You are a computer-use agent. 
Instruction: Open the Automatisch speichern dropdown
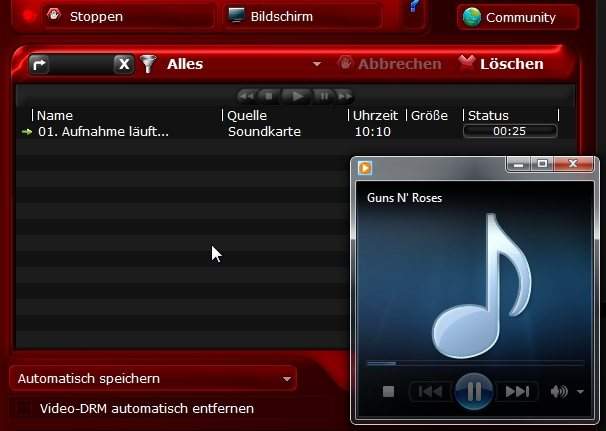[x=153, y=378]
